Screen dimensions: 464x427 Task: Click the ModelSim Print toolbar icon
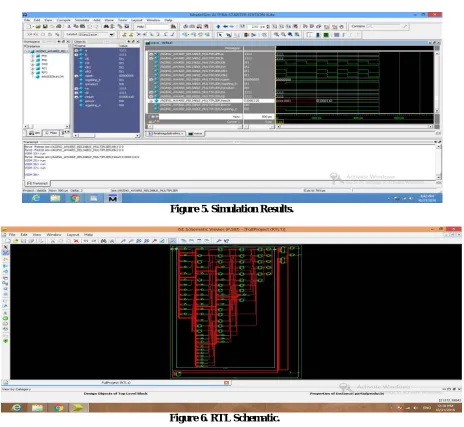59,26
